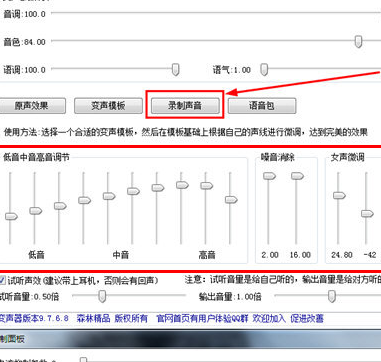The image size is (381, 362).
Task: Click the 试听音量 slider handle
Action: point(102,296)
